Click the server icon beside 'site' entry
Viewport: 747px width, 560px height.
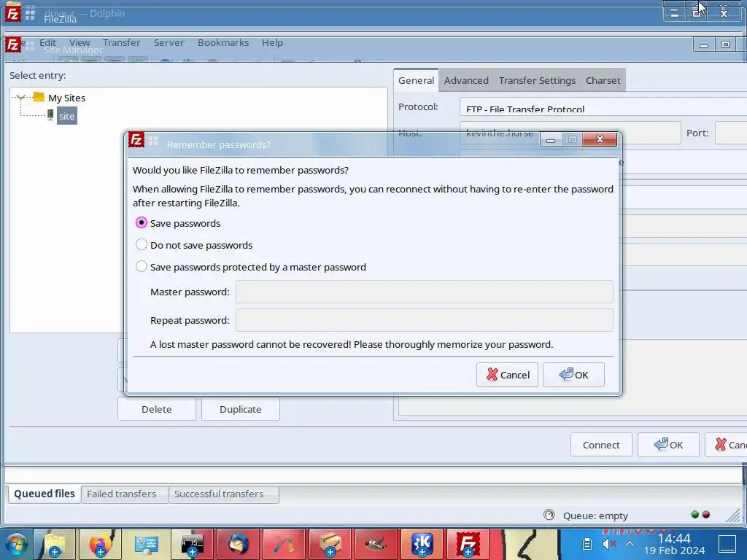tap(50, 114)
